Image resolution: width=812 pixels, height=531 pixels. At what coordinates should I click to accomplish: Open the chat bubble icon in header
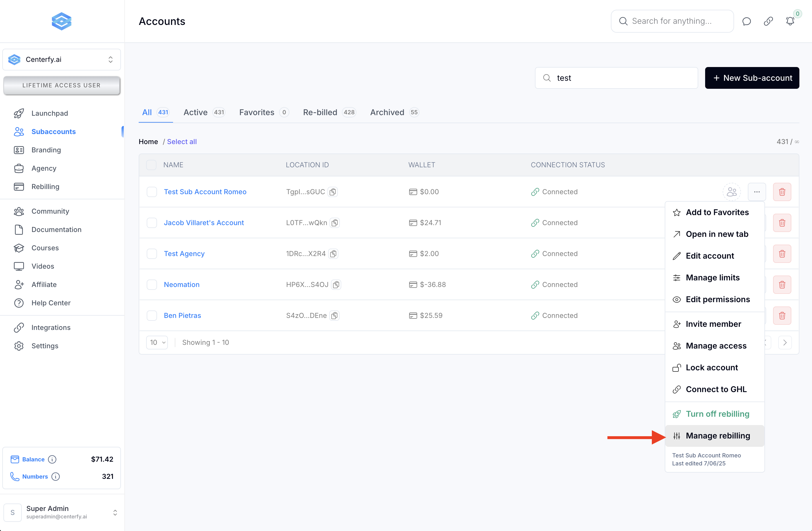tap(746, 21)
